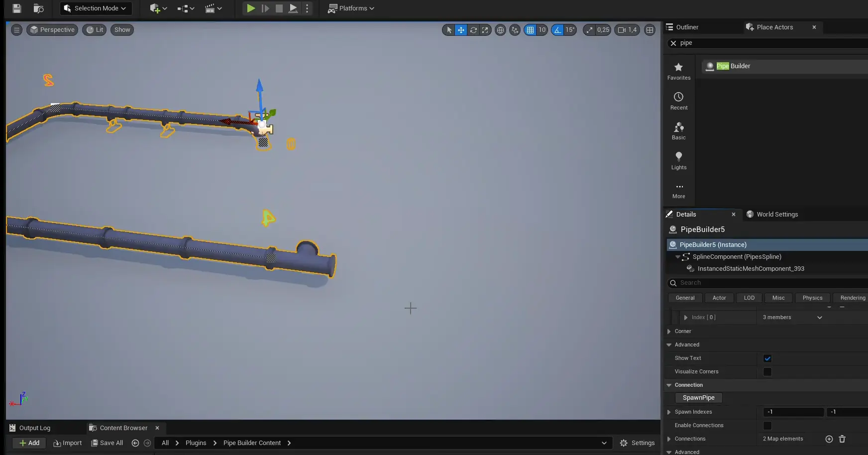Enable the Visualize Corners checkbox
This screenshot has height=455, width=868.
point(767,372)
